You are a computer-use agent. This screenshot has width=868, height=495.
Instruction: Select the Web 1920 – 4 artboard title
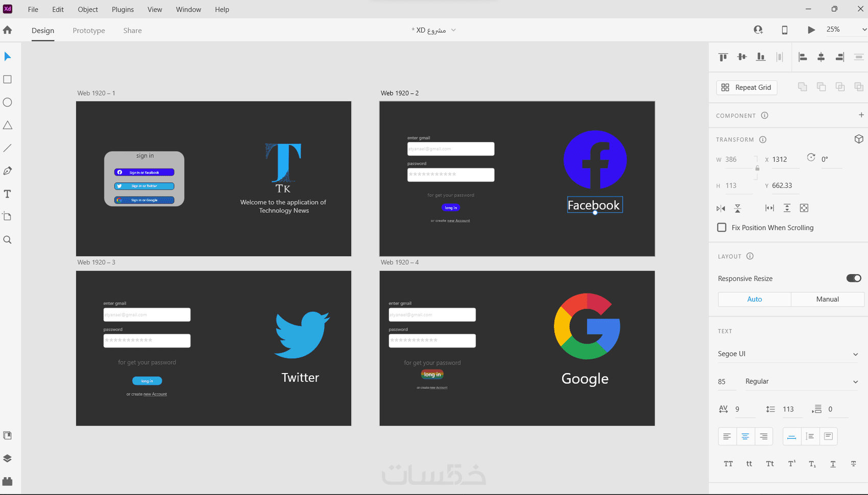[x=400, y=262]
